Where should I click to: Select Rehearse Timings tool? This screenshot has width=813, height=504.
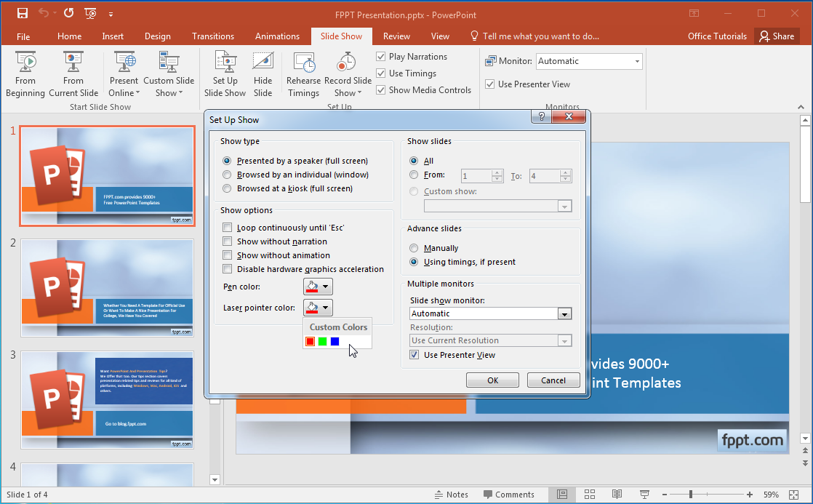[303, 73]
